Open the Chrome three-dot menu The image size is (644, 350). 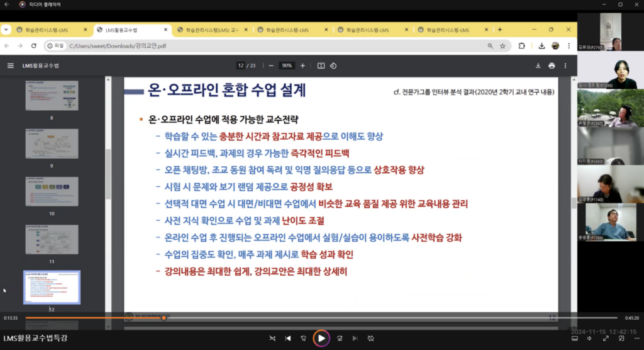point(569,46)
